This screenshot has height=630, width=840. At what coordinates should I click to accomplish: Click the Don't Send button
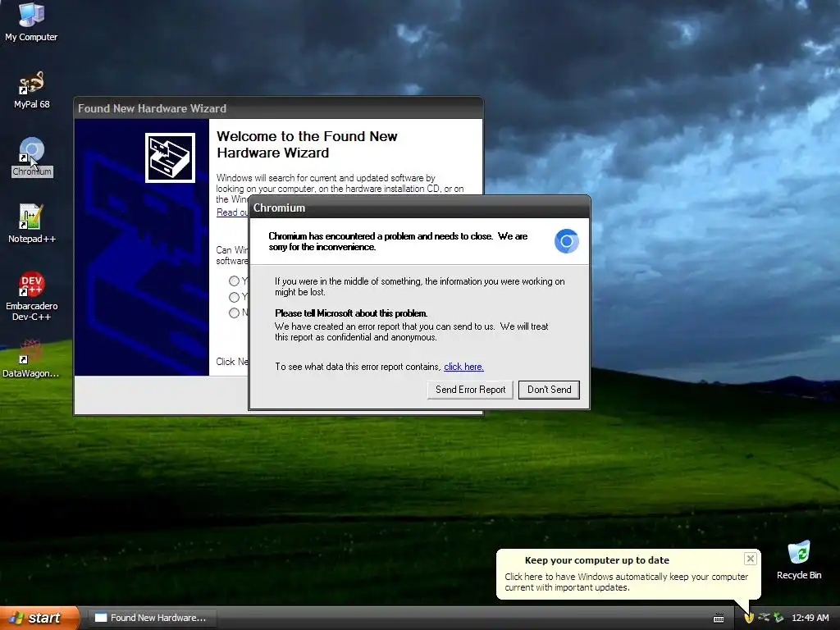tap(549, 390)
